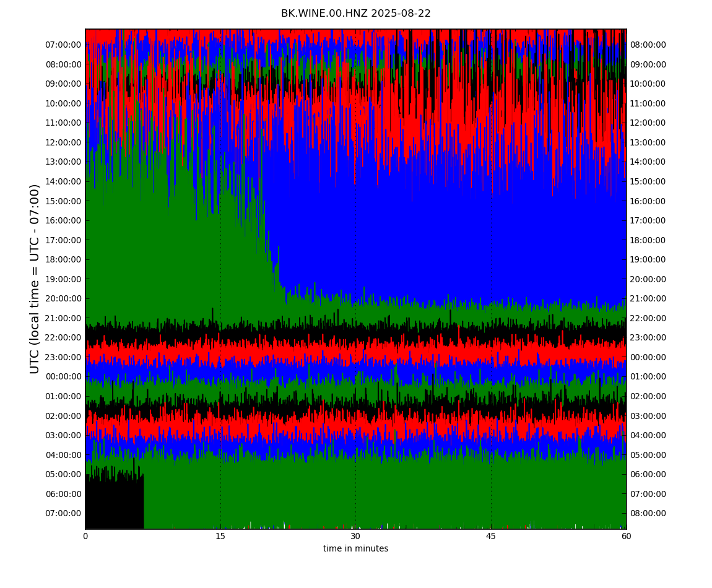
Task: Click 10:00:00 on the left UTC axis
Action: [63, 103]
